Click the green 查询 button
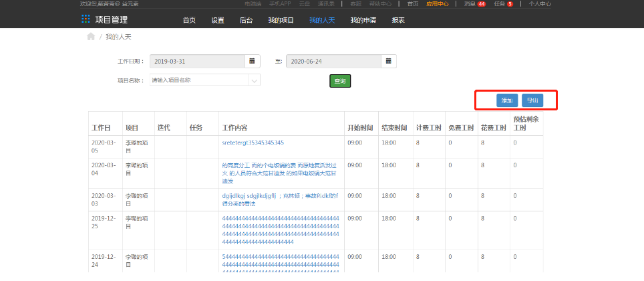This screenshot has height=281, width=644. coord(340,82)
